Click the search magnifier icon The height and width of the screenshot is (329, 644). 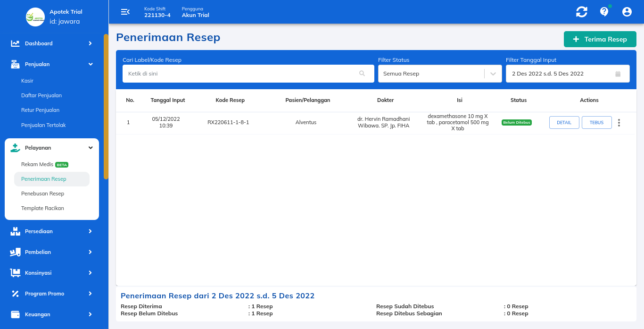(x=362, y=74)
